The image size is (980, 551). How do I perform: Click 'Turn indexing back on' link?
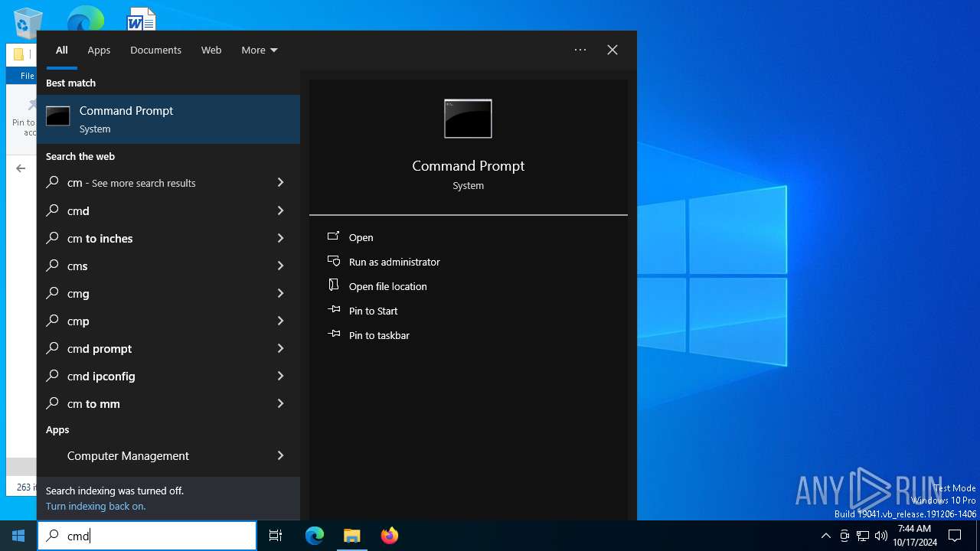point(96,506)
